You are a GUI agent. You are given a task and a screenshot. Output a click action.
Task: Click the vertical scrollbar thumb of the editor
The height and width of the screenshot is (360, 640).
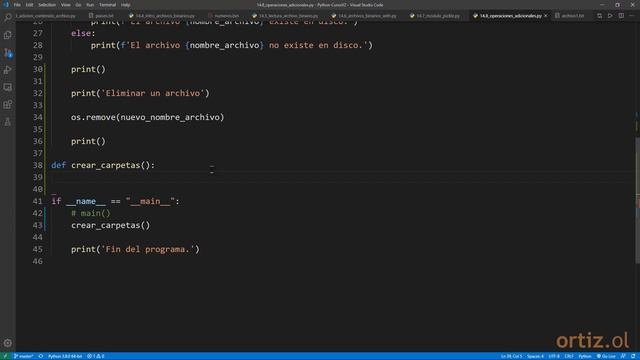point(637,200)
